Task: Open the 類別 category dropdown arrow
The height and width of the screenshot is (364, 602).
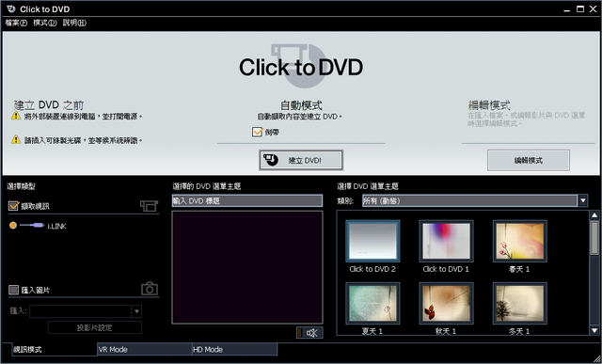Action: click(x=583, y=200)
